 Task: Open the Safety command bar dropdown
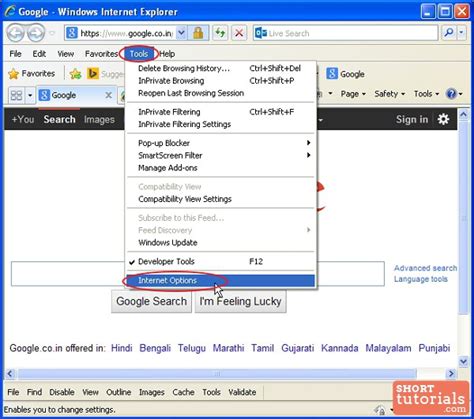[389, 94]
